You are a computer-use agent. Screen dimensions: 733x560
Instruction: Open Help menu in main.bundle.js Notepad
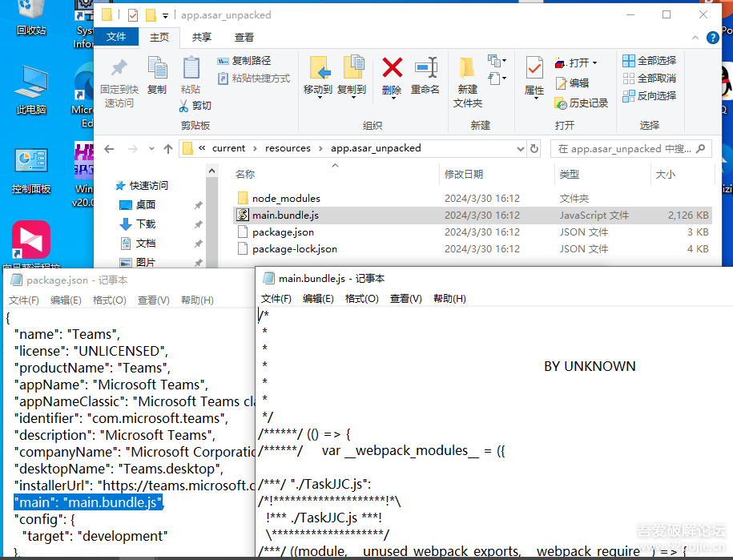click(449, 299)
